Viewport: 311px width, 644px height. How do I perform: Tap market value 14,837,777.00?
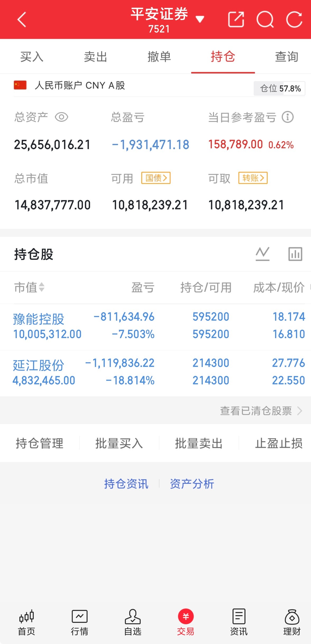point(53,205)
